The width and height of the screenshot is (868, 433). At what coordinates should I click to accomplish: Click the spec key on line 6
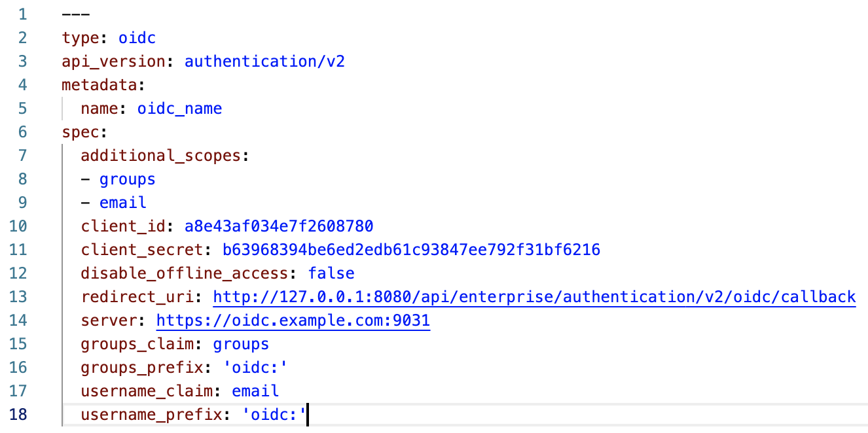81,132
